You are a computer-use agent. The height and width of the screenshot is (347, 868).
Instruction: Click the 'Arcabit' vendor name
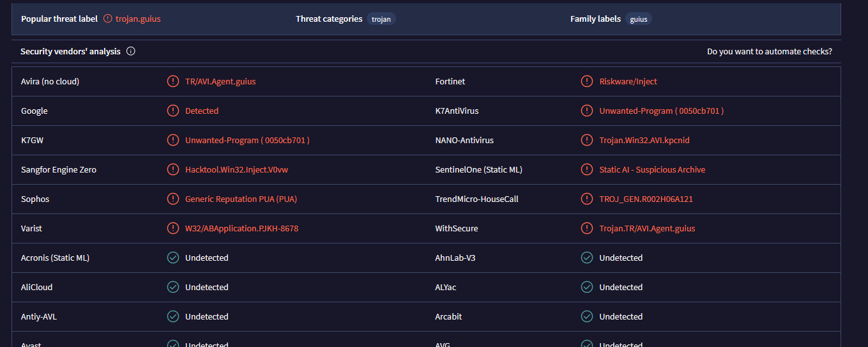pos(448,316)
